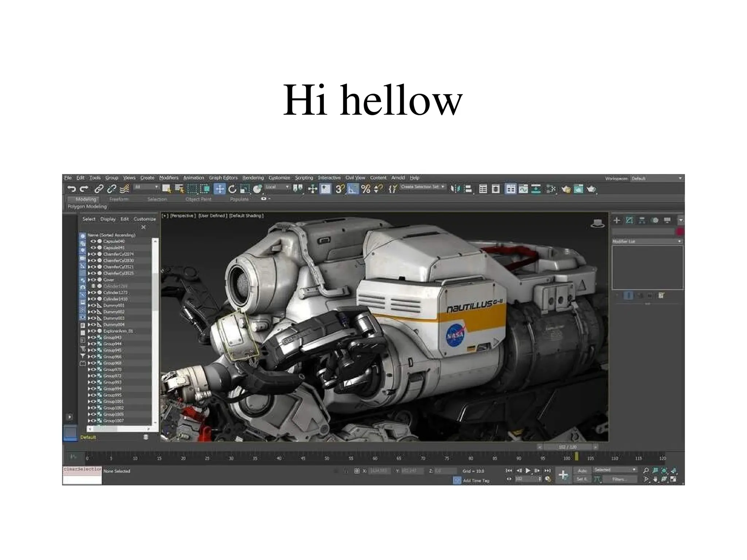This screenshot has height=560, width=747.
Task: Switch to the Motion panel tab
Action: tap(655, 220)
